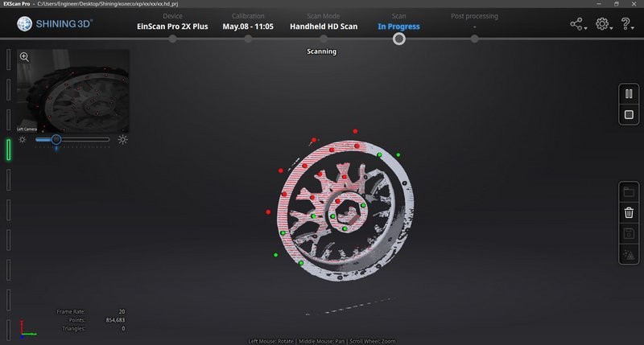Click the dim brightness sun icon

[x=23, y=139]
